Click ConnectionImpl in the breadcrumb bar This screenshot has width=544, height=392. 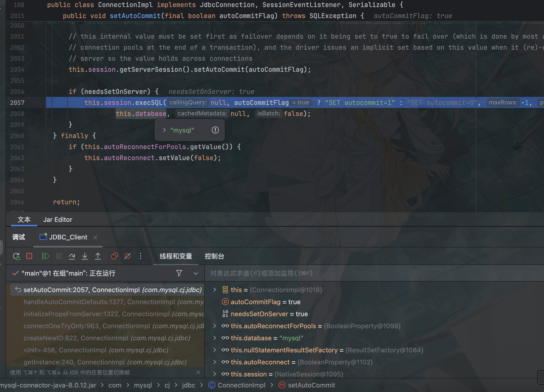pos(241,385)
